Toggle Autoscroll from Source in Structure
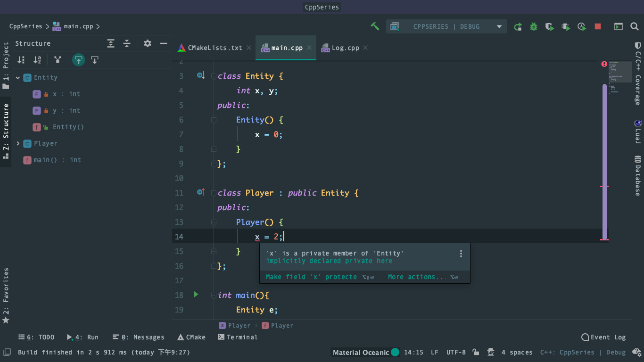Screen dimensions: 644x362 pos(95,60)
